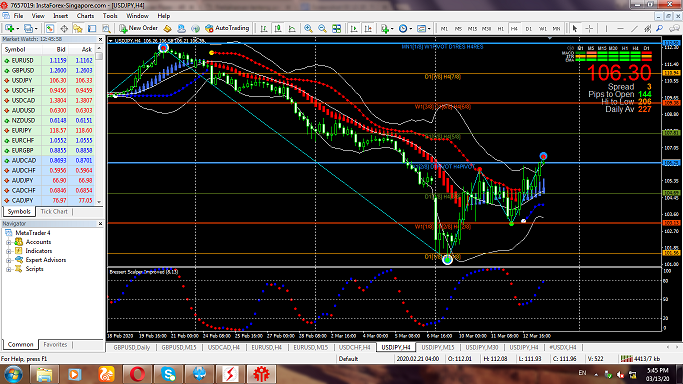Open the File menu
Viewport: 683px width, 384px height.
18,16
